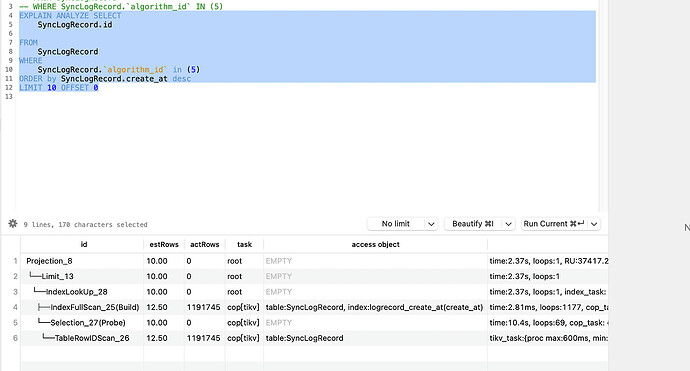Select the Limit_13 row
The height and width of the screenshot is (371, 690).
(315, 276)
